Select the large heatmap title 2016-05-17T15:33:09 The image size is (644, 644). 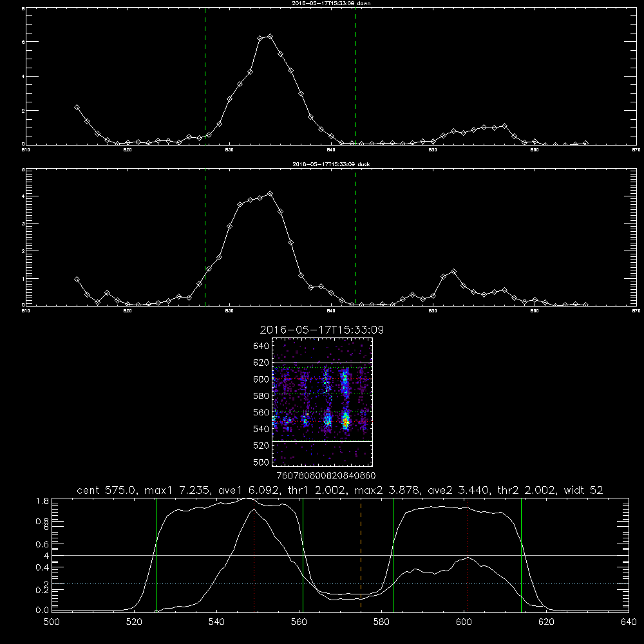322,330
